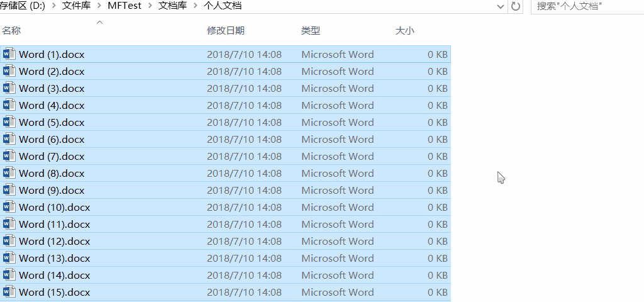
Task: Refresh the current folder view
Action: coord(516,6)
